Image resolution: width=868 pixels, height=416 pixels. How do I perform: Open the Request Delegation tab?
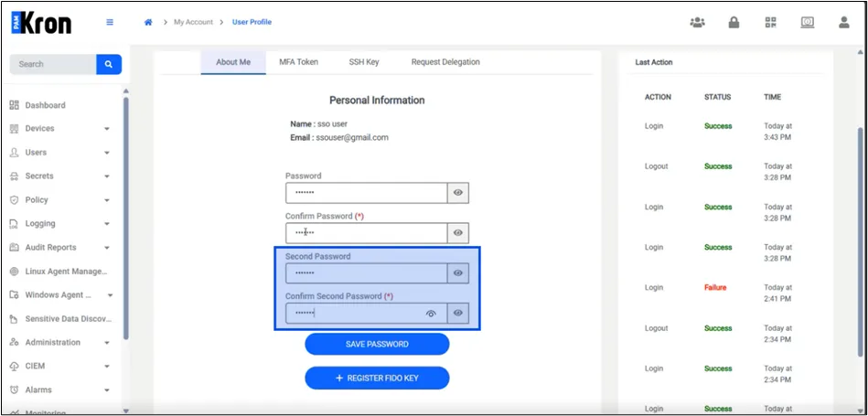pyautogui.click(x=445, y=62)
